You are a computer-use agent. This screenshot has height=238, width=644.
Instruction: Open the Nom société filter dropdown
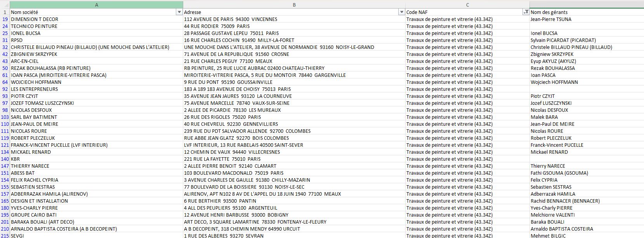(x=179, y=12)
